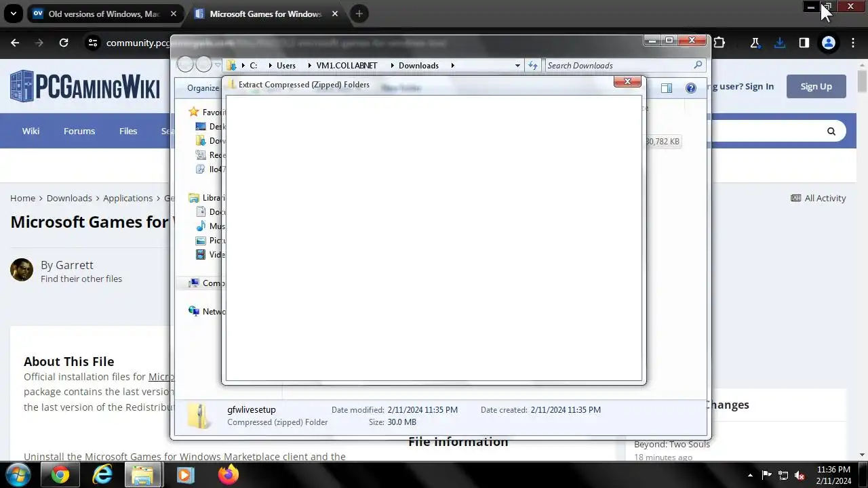Screen dimensions: 868x488
Task: Click muted volume tray icon
Action: coord(799,475)
